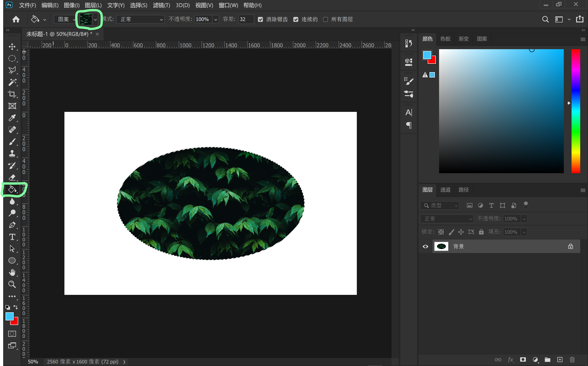Enable the all layers (所有图层) checkbox
Image resolution: width=588 pixels, height=366 pixels.
click(x=326, y=19)
